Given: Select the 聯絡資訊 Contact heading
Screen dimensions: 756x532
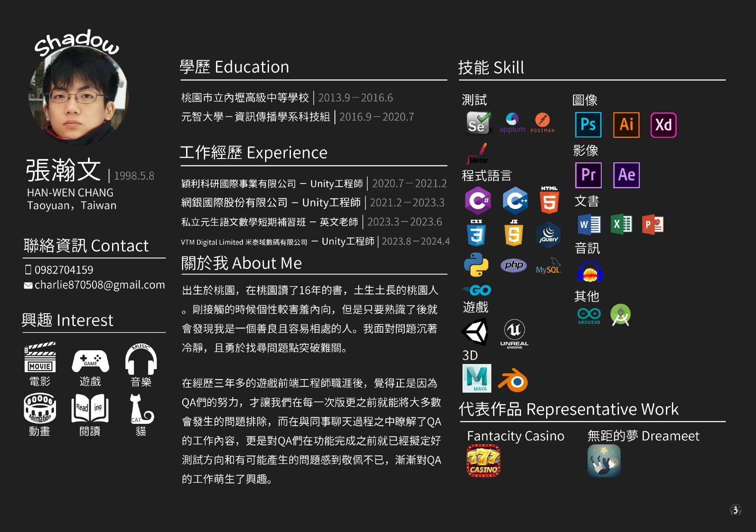Looking at the screenshot, I should pos(86,245).
